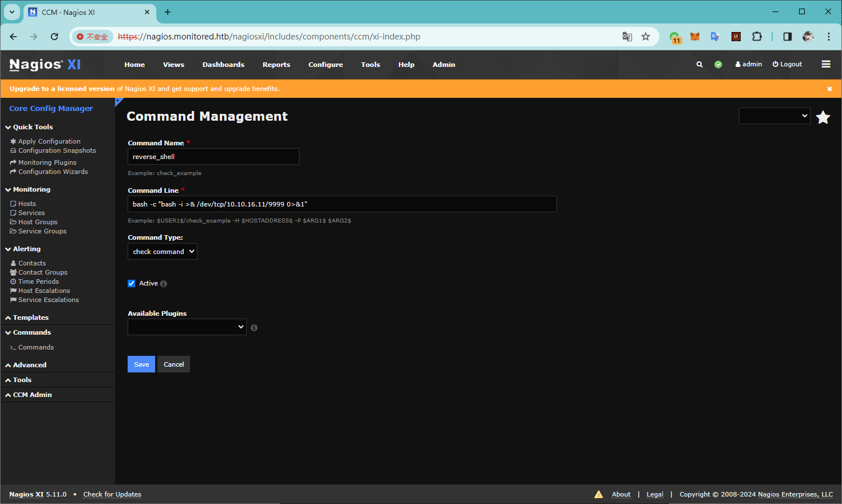Open the Reports menu
The width and height of the screenshot is (842, 504).
[x=276, y=65]
